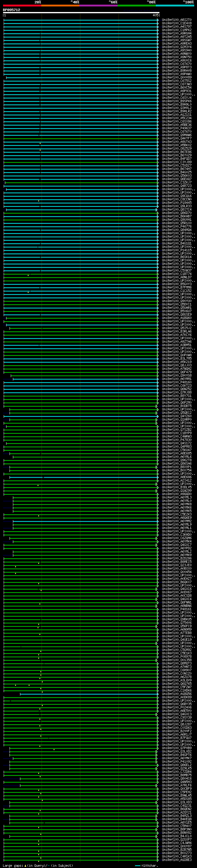Open hit UniRef100_C6SX86
Image resolution: width=197 pixels, height=868 pixels.
click(x=177, y=121)
